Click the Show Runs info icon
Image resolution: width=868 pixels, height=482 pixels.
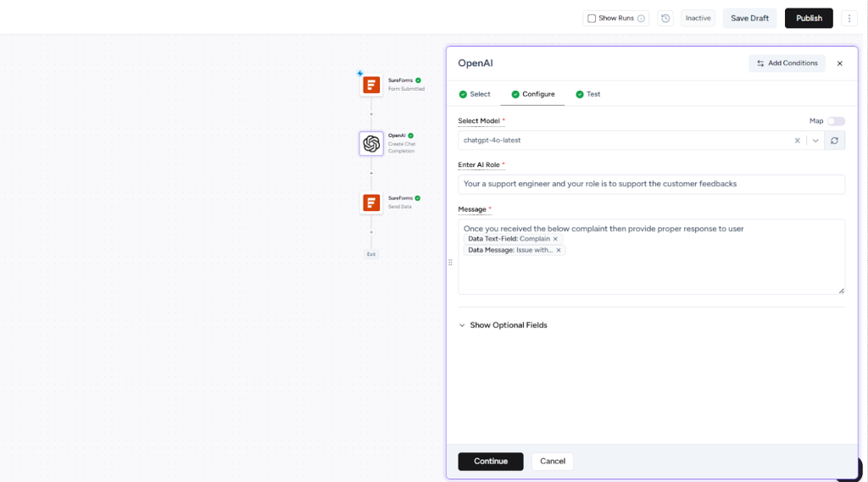click(x=641, y=19)
